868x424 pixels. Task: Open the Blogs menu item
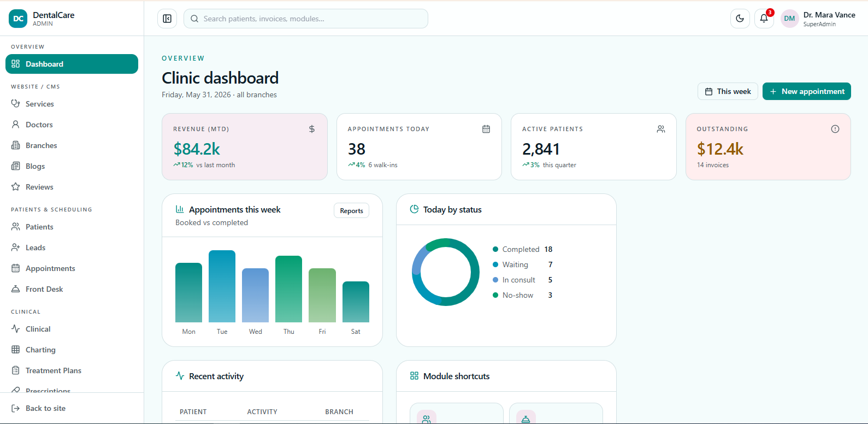(x=72, y=166)
